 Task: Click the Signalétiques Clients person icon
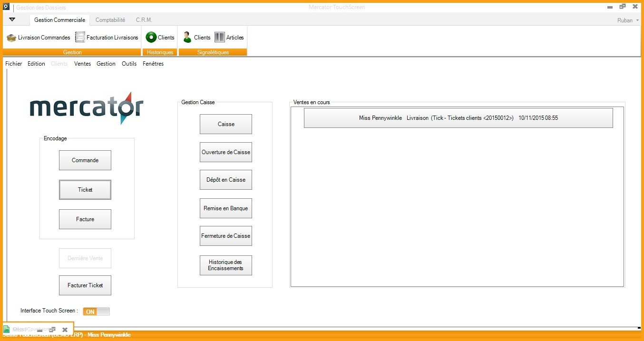187,38
